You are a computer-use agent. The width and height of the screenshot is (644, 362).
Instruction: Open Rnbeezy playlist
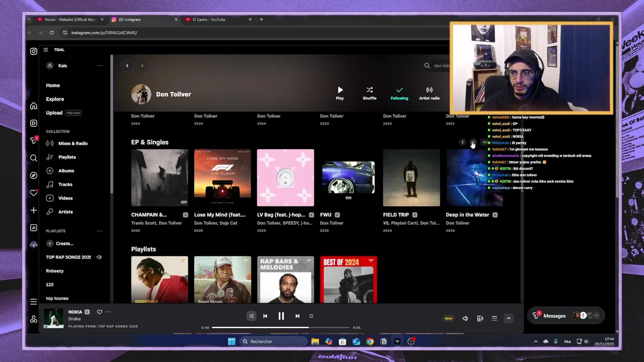pos(55,271)
